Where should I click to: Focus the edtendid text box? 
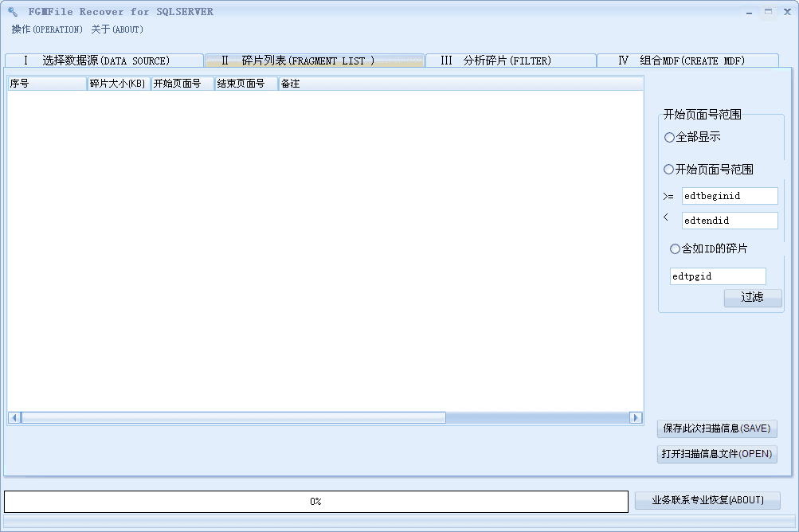[729, 221]
